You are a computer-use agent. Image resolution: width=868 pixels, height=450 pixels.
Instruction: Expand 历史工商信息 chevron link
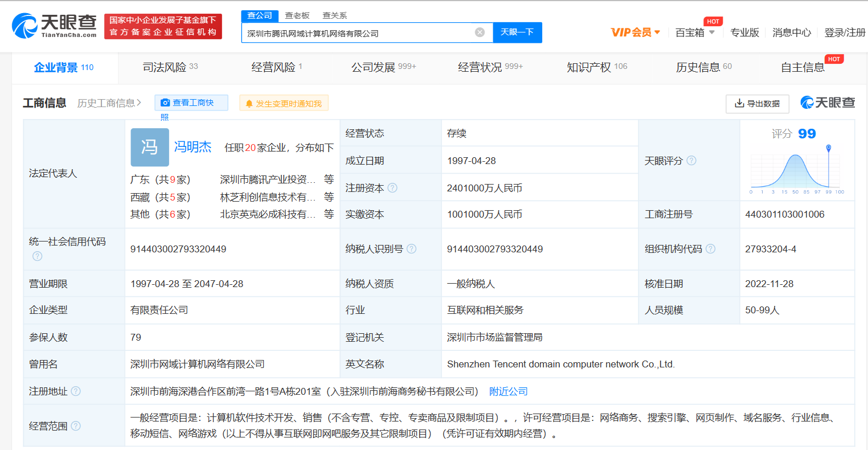[x=109, y=103]
